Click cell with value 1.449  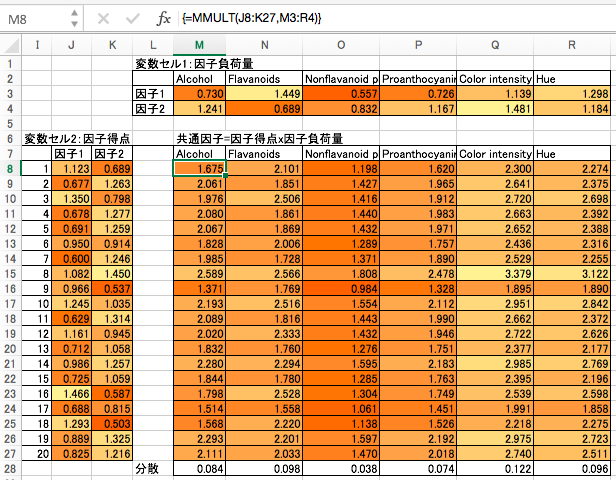(264, 94)
